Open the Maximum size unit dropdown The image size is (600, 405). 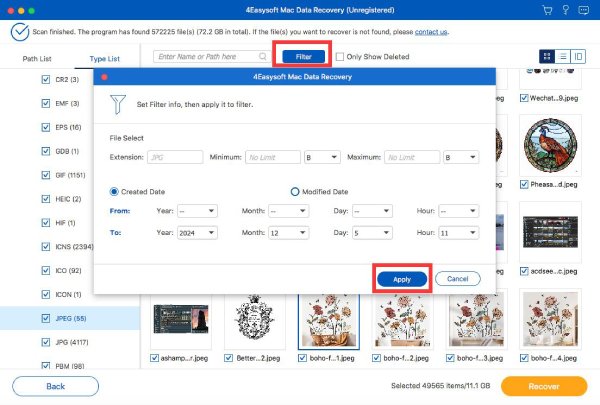[461, 157]
